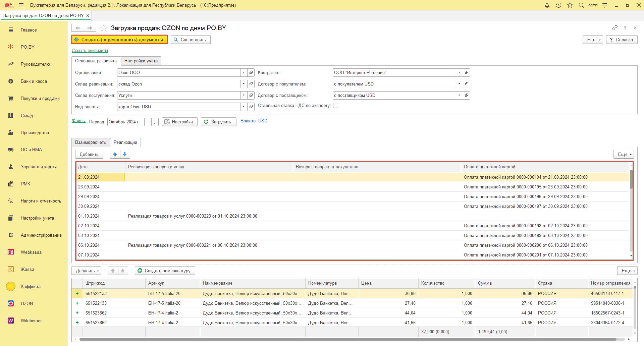This screenshot has height=346, width=644.
Task: Click products table horizontal scrollbar
Action: [x=347, y=339]
